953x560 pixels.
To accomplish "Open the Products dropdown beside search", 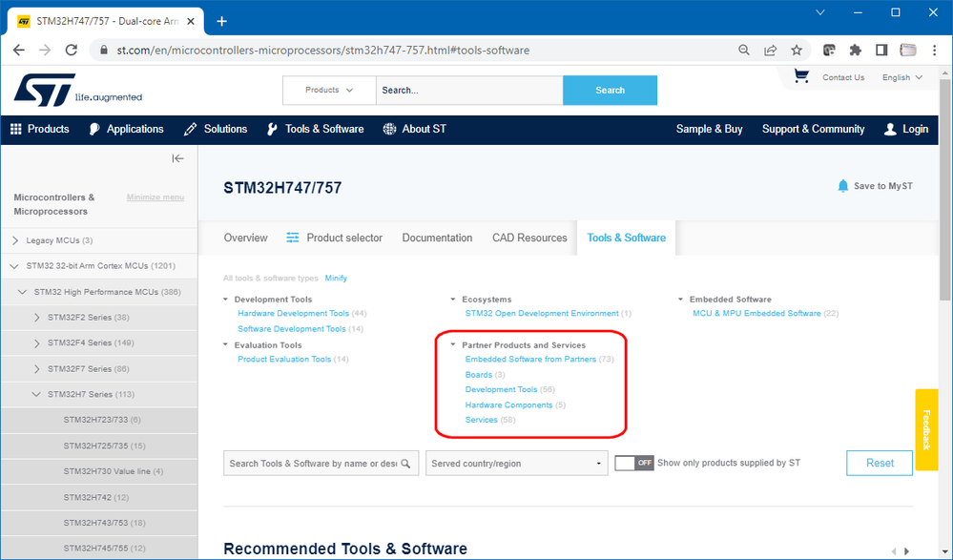I will tap(329, 90).
